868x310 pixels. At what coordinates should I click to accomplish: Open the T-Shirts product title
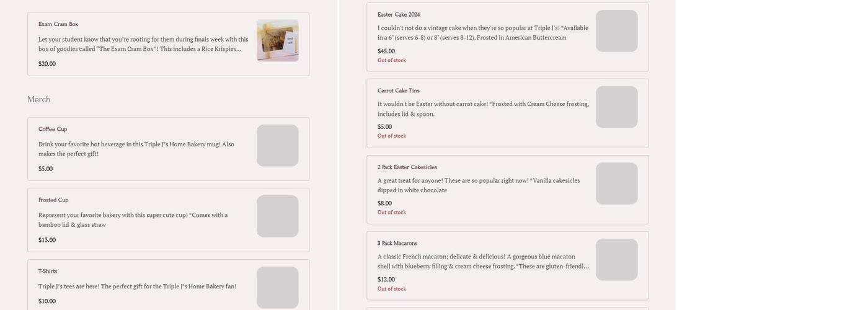coord(48,271)
